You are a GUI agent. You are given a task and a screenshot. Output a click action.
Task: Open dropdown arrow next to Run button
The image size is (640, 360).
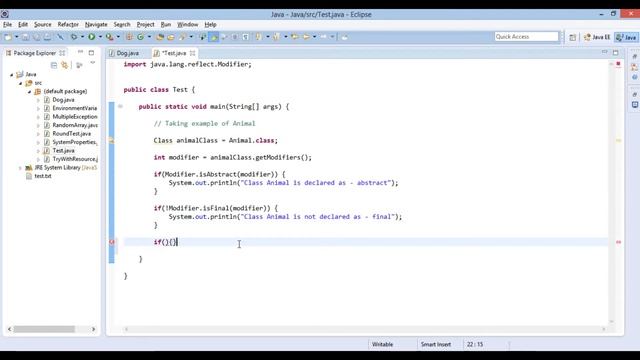coord(100,37)
